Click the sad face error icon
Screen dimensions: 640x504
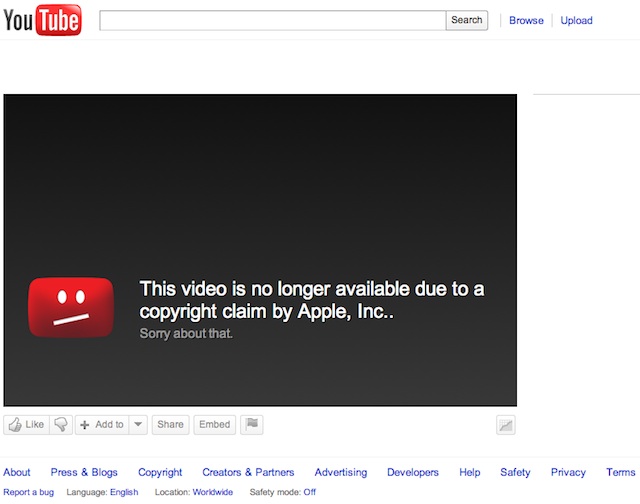click(x=71, y=307)
